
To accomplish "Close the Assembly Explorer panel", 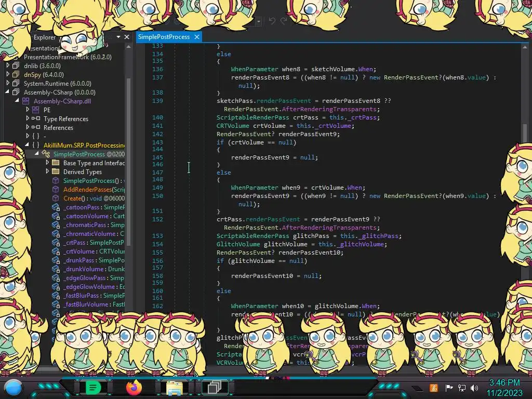I will [x=127, y=37].
